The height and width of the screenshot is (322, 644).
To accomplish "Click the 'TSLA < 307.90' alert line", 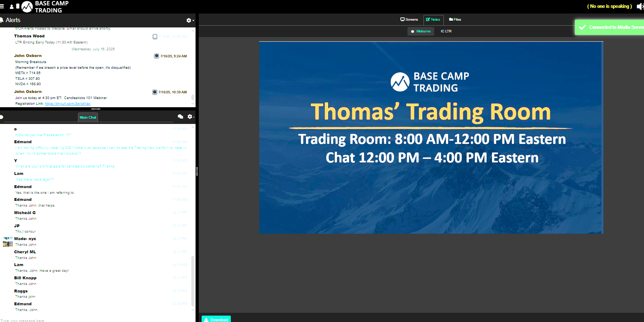I will (27, 79).
